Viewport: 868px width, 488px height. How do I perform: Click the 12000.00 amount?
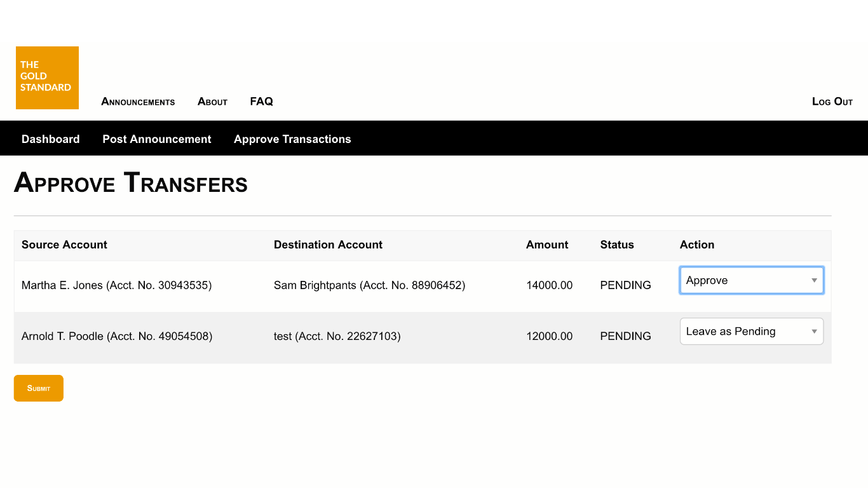pyautogui.click(x=550, y=336)
